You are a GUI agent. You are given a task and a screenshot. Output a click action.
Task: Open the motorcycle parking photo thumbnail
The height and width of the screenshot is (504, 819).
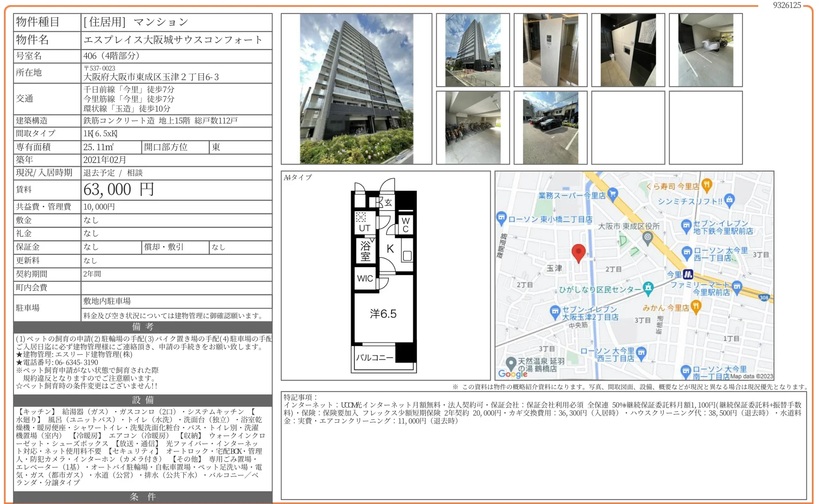pos(705,50)
